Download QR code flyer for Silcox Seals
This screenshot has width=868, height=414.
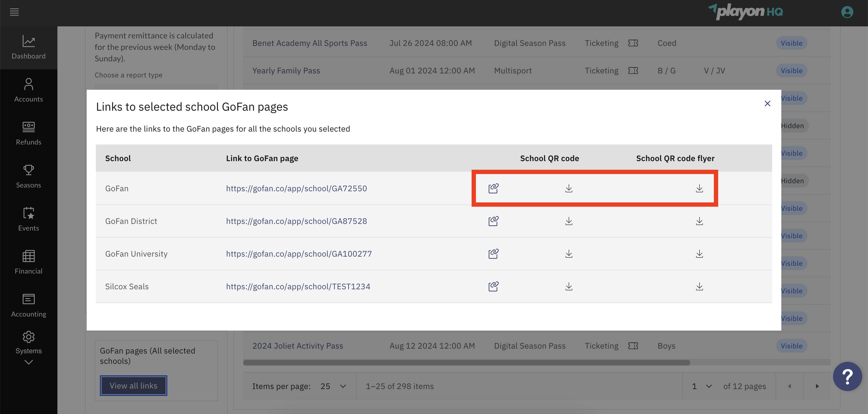tap(700, 286)
